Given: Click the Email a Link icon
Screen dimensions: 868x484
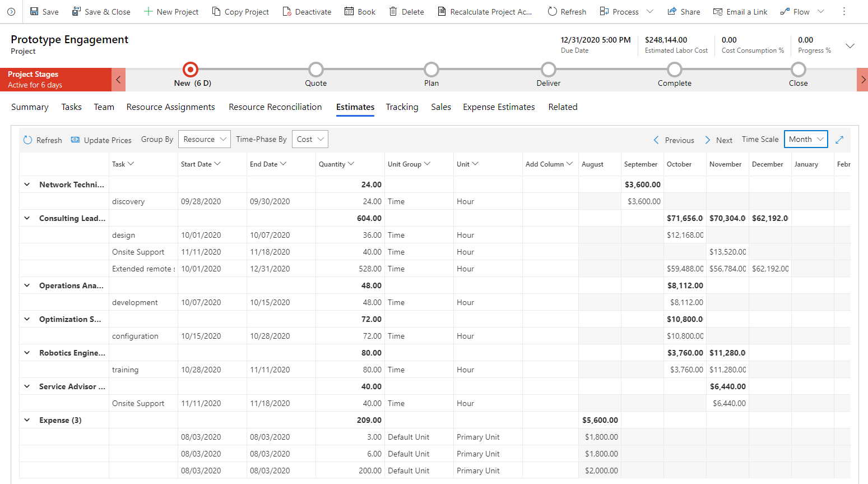Looking at the screenshot, I should tap(718, 12).
